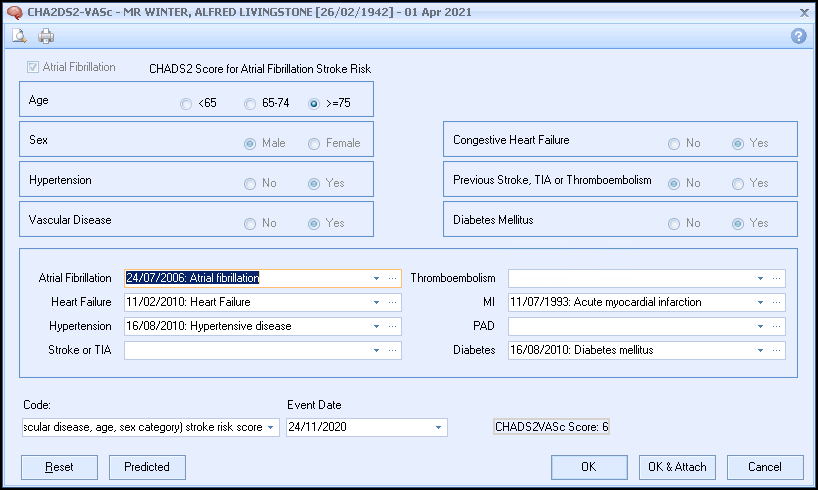
Task: Click the print preview magnifier icon
Action: [x=19, y=36]
